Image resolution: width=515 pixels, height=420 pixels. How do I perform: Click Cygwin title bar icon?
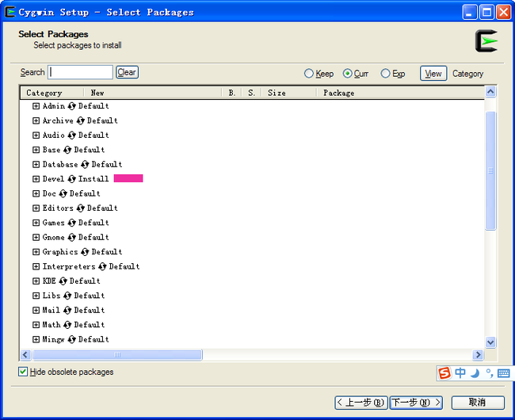10,12
